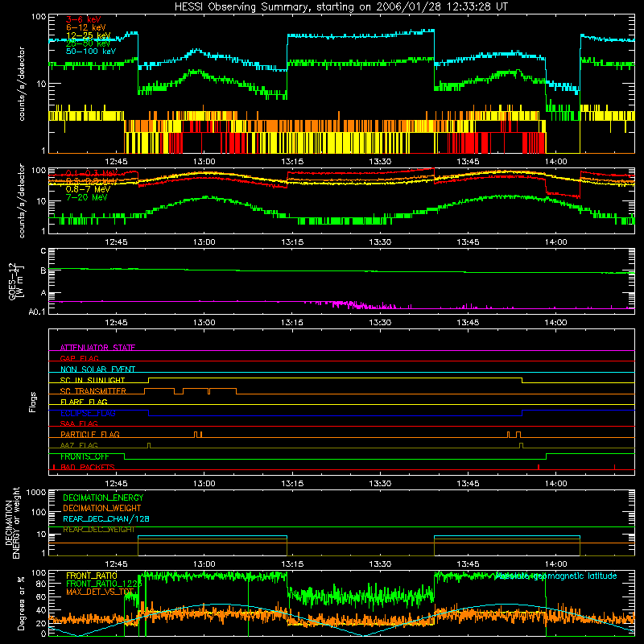Select the PARTICLE_FLAG label
This screenshot has height=644, width=644.
(90, 434)
